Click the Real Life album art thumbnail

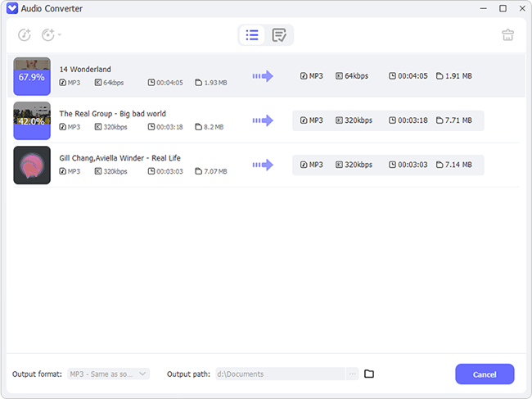click(32, 165)
